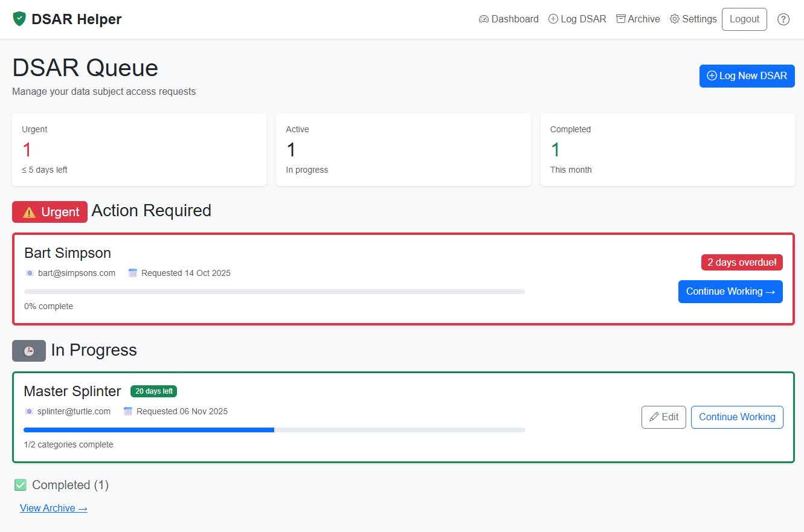This screenshot has height=532, width=804.
Task: Click the DSAR Helper shield logo
Action: [19, 19]
